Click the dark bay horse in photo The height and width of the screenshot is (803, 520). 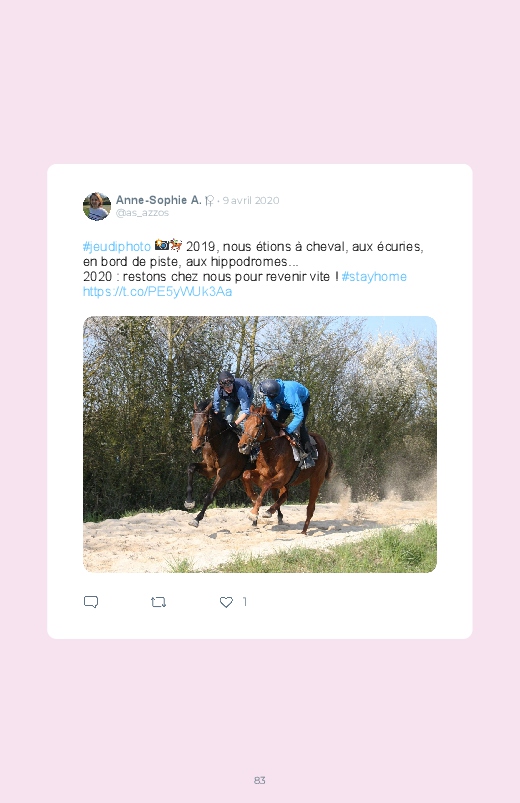point(218,458)
